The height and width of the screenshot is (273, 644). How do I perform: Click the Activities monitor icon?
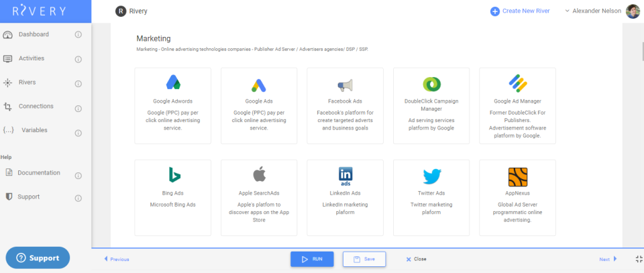(8, 59)
